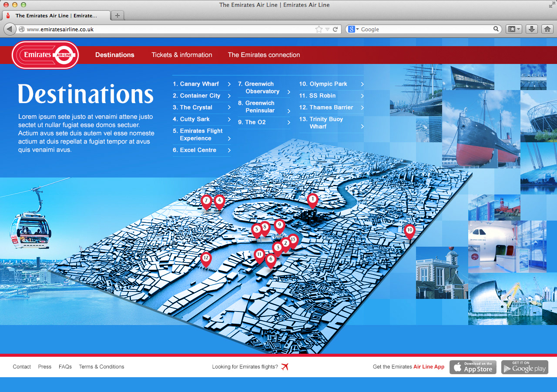Image resolution: width=557 pixels, height=392 pixels.
Task: Click the flight simulator aircraft photo
Action: (x=507, y=247)
